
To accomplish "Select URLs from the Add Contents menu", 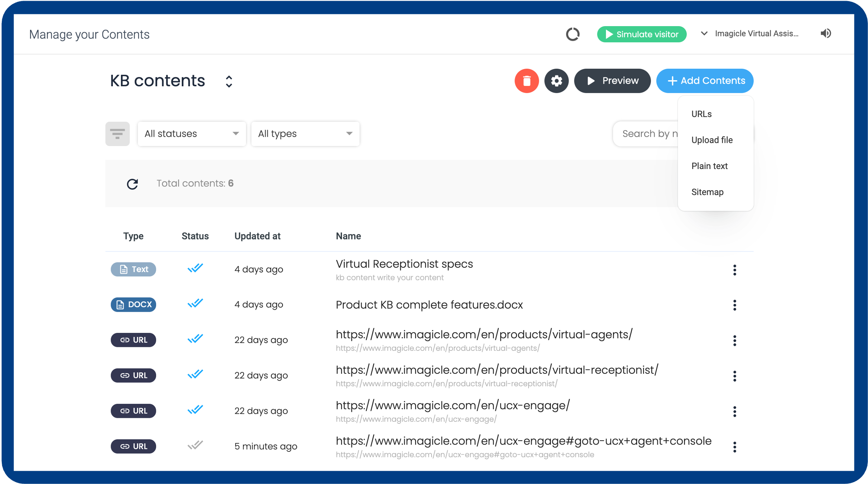I will 701,114.
